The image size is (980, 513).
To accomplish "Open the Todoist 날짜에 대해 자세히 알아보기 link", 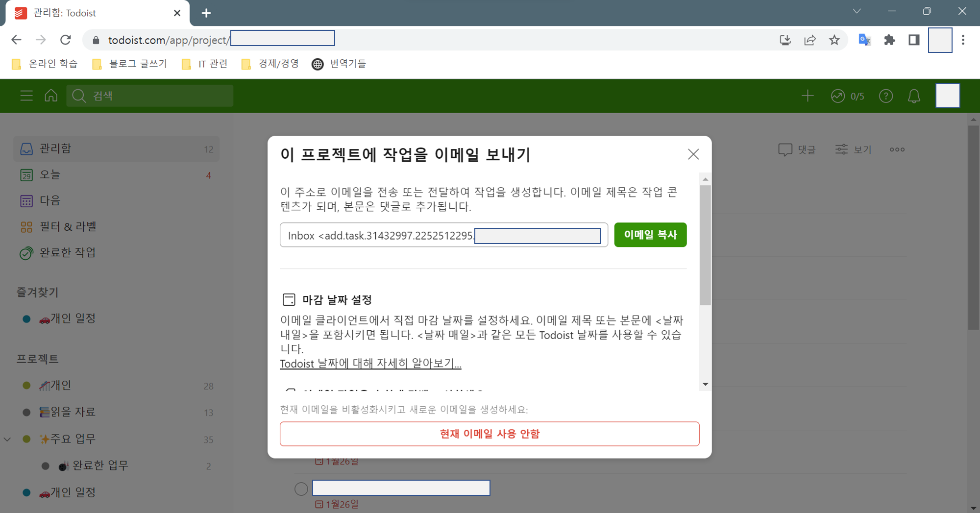I will (x=370, y=364).
